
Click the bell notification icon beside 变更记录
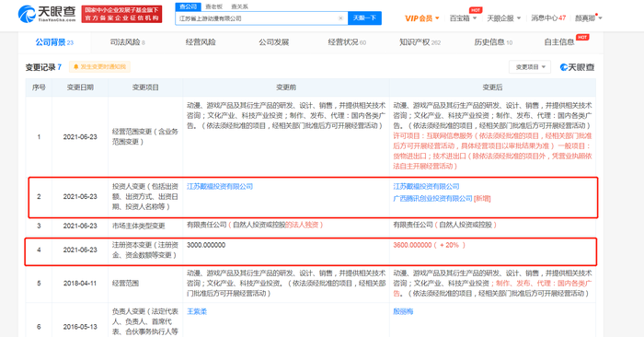click(x=76, y=66)
